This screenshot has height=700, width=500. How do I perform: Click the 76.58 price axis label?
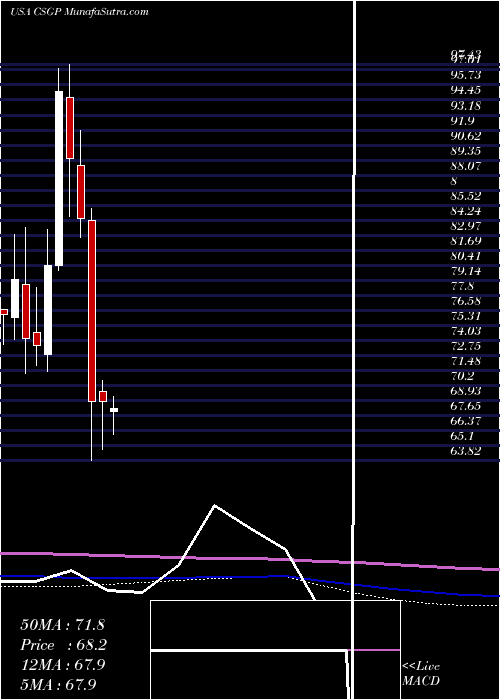(x=466, y=302)
